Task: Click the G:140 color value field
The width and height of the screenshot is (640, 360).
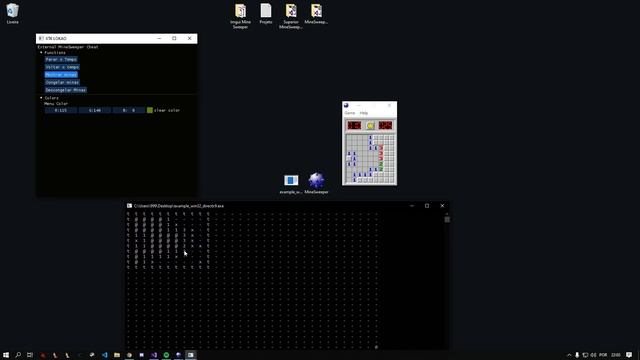Action: click(95, 110)
